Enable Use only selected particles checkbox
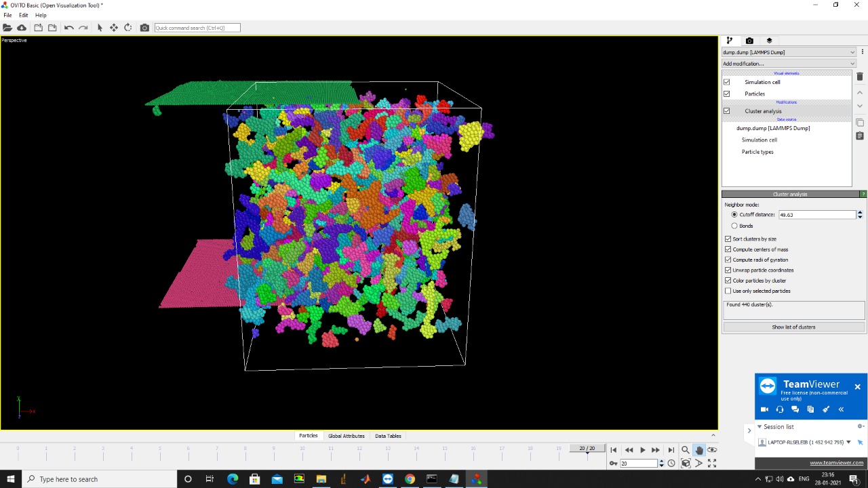 [x=728, y=291]
